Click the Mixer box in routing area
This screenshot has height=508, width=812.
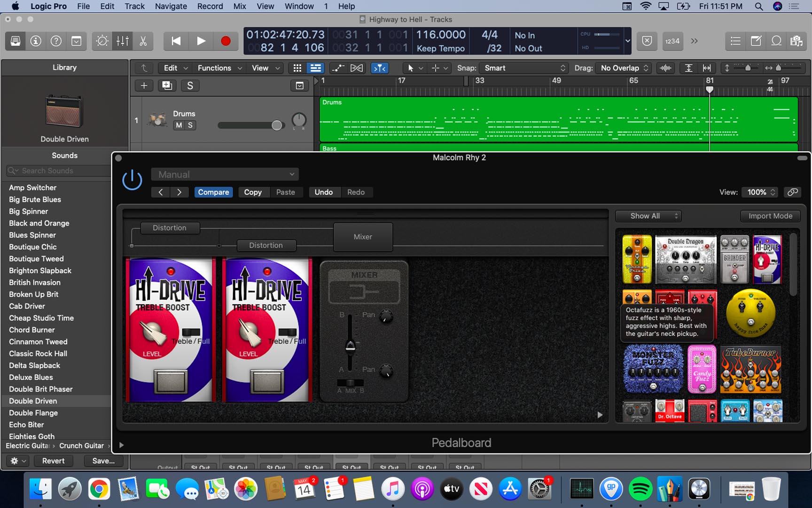point(363,237)
